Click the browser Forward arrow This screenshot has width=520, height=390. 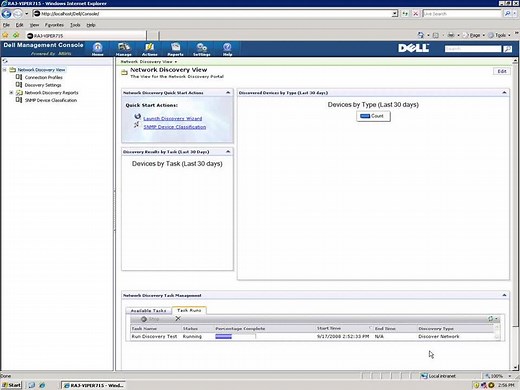pyautogui.click(x=17, y=14)
